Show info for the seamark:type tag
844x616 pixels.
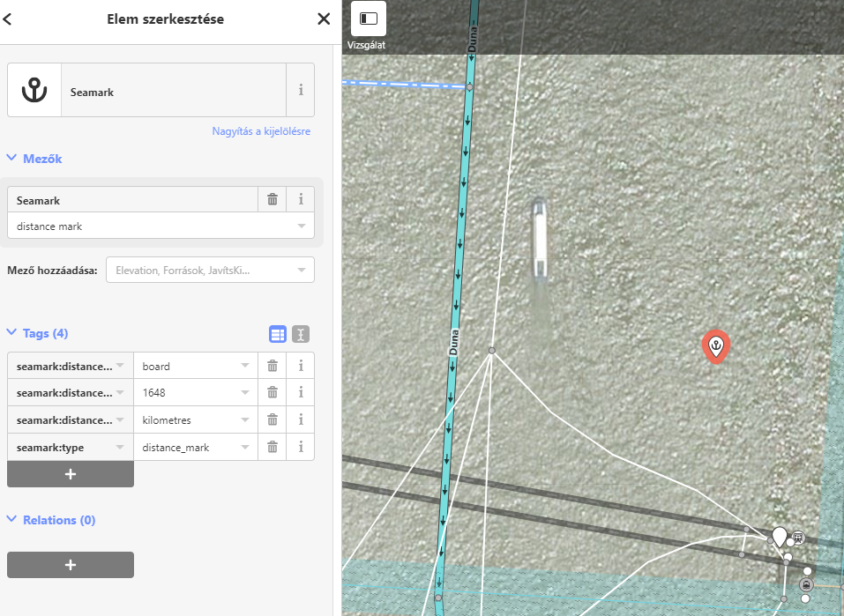coord(301,447)
